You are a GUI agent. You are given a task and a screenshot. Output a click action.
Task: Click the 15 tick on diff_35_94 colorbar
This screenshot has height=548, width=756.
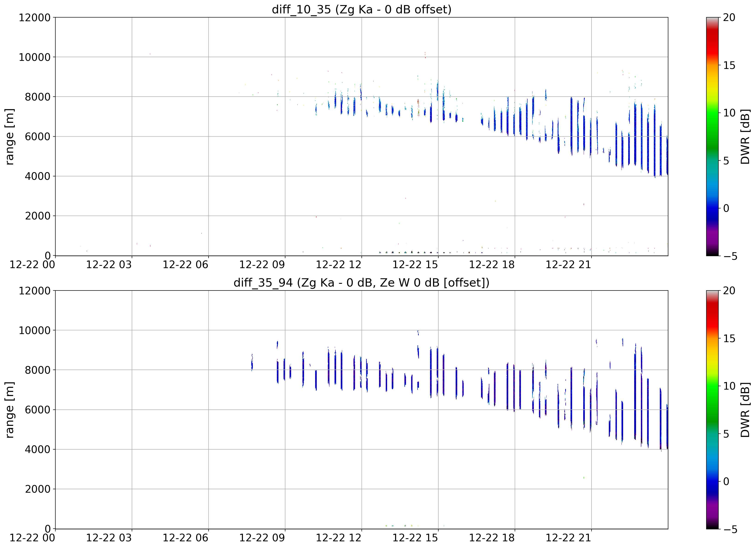729,338
